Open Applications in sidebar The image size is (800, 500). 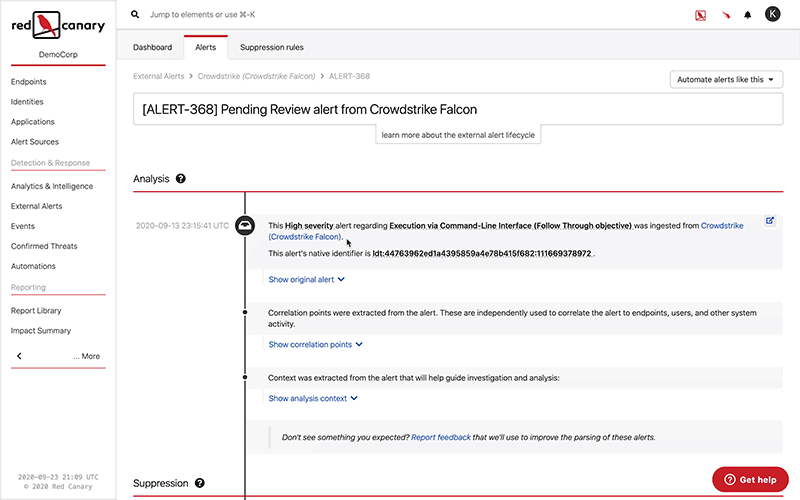click(x=33, y=121)
